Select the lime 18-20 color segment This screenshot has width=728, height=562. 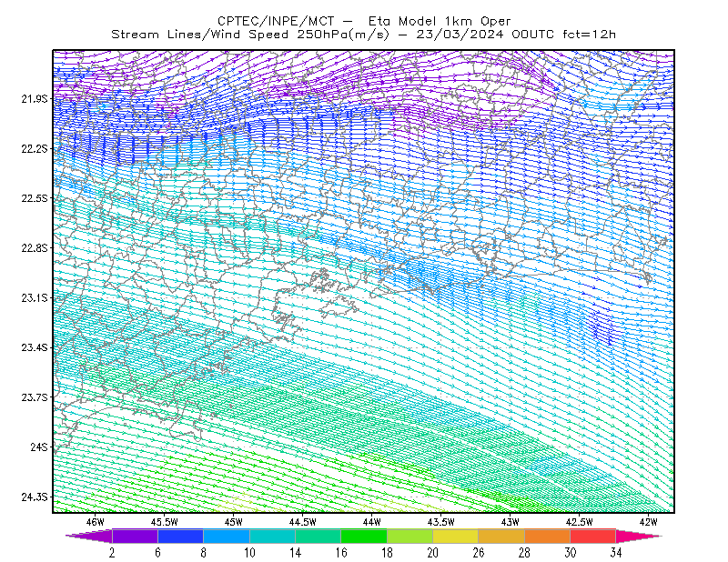(410, 536)
